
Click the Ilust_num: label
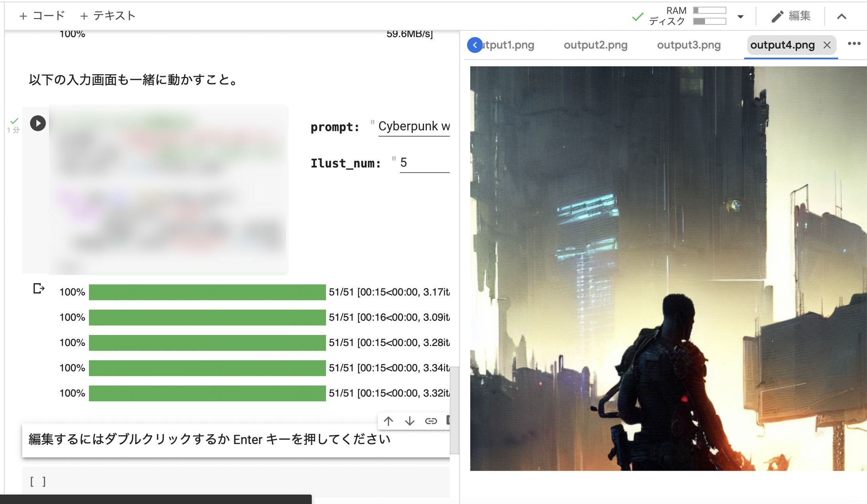pos(345,164)
